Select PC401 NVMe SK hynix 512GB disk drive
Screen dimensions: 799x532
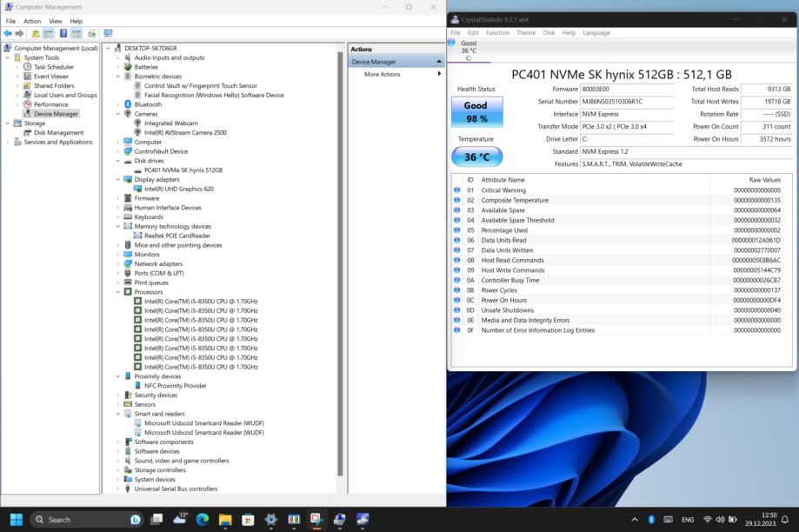tap(183, 170)
